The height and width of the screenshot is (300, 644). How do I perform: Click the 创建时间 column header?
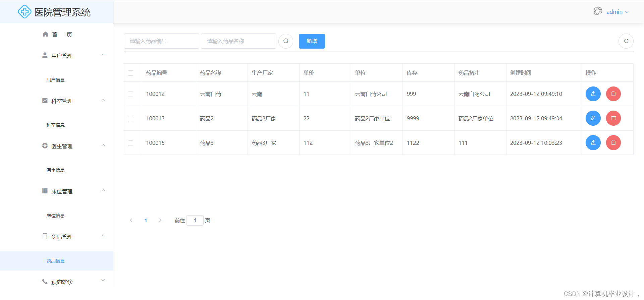pyautogui.click(x=521, y=73)
